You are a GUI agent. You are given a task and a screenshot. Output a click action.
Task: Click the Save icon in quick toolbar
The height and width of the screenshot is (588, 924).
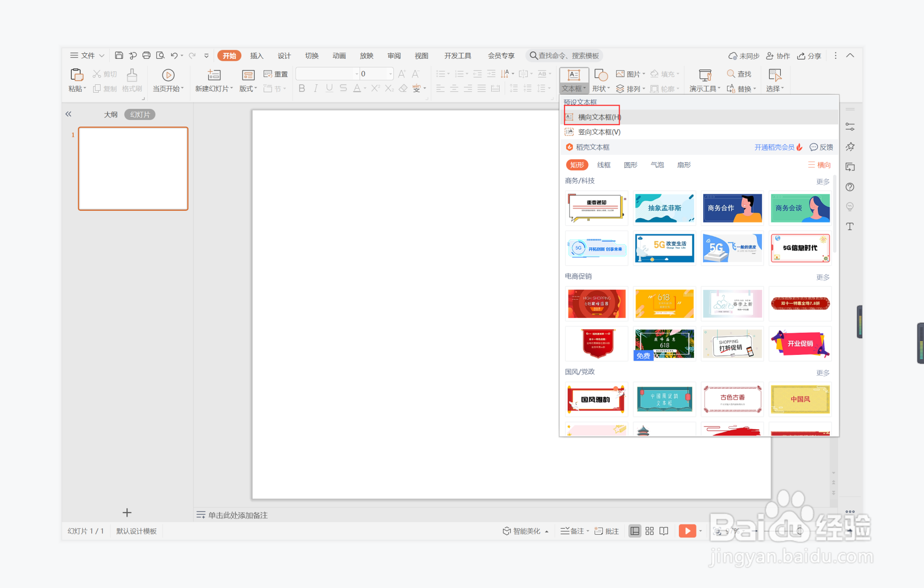(119, 56)
